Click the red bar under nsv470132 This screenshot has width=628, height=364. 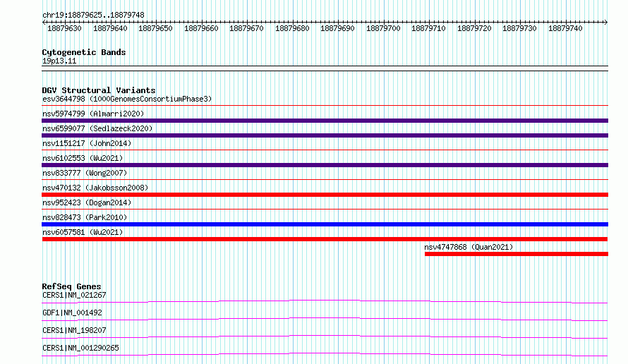(325, 195)
